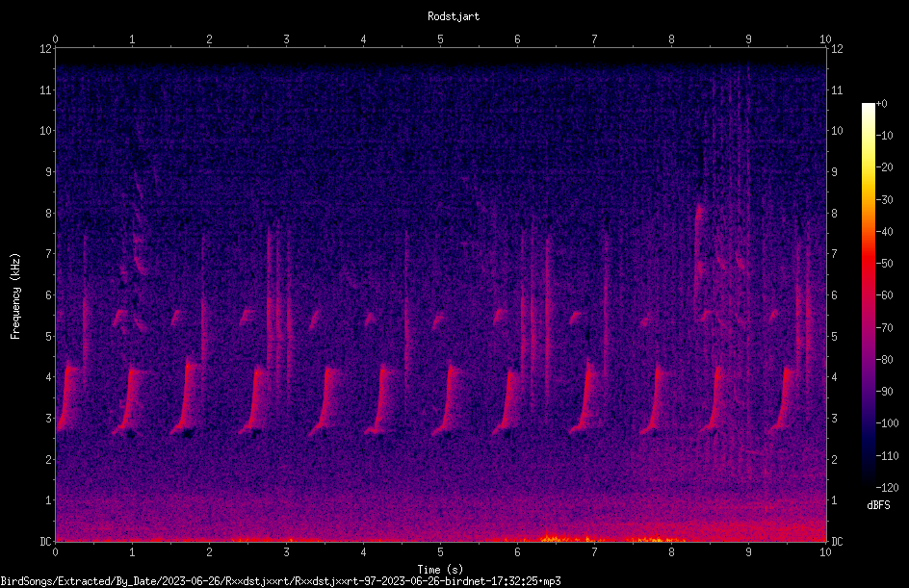
Task: Click the 9 tick on the bottom time axis
Action: coord(748,552)
